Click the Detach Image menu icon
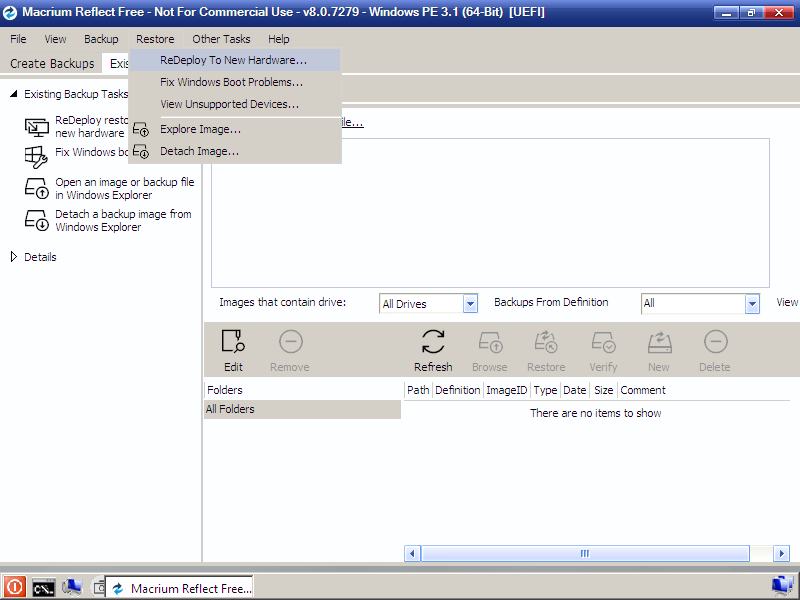The height and width of the screenshot is (600, 800). click(x=141, y=152)
